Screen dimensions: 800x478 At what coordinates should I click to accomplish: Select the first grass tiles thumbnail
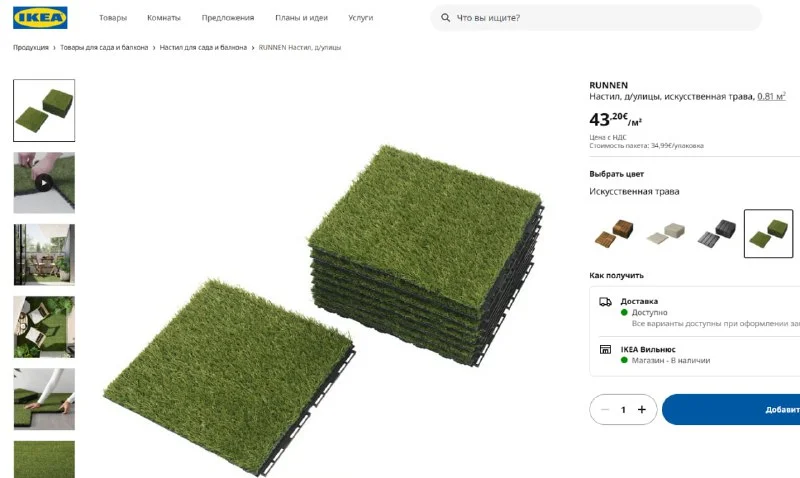(44, 110)
